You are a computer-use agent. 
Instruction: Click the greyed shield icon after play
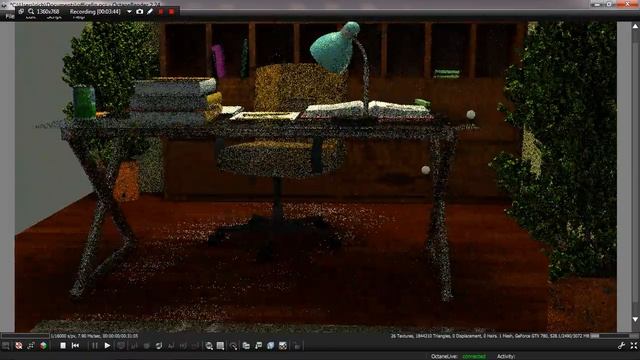[121, 345]
